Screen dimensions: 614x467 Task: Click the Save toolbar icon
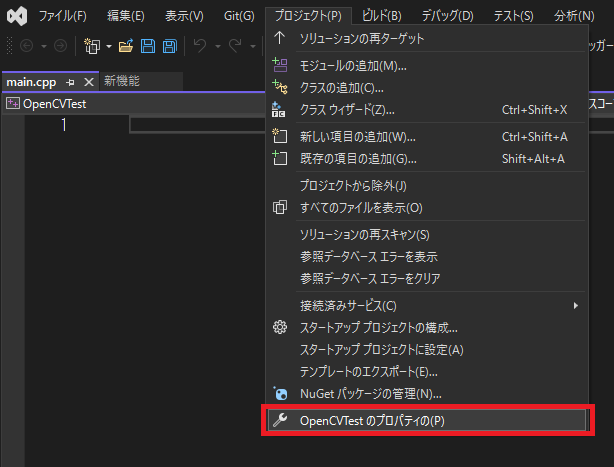tap(148, 46)
